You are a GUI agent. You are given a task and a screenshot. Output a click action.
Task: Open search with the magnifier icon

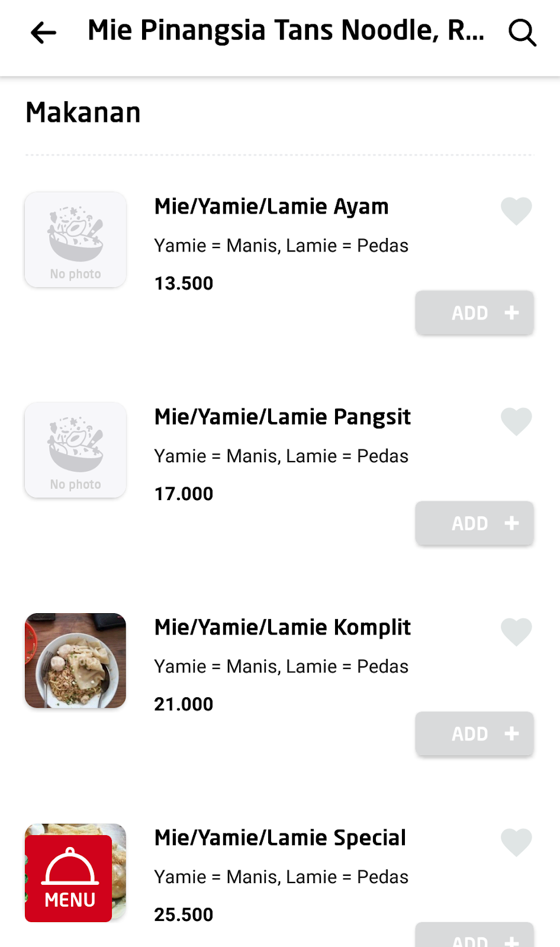pos(522,33)
